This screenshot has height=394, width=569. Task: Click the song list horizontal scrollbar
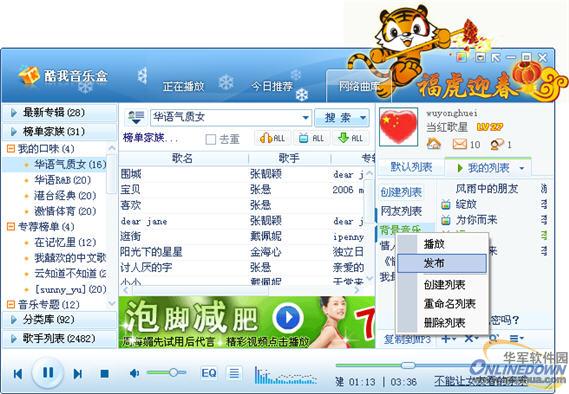(200, 290)
